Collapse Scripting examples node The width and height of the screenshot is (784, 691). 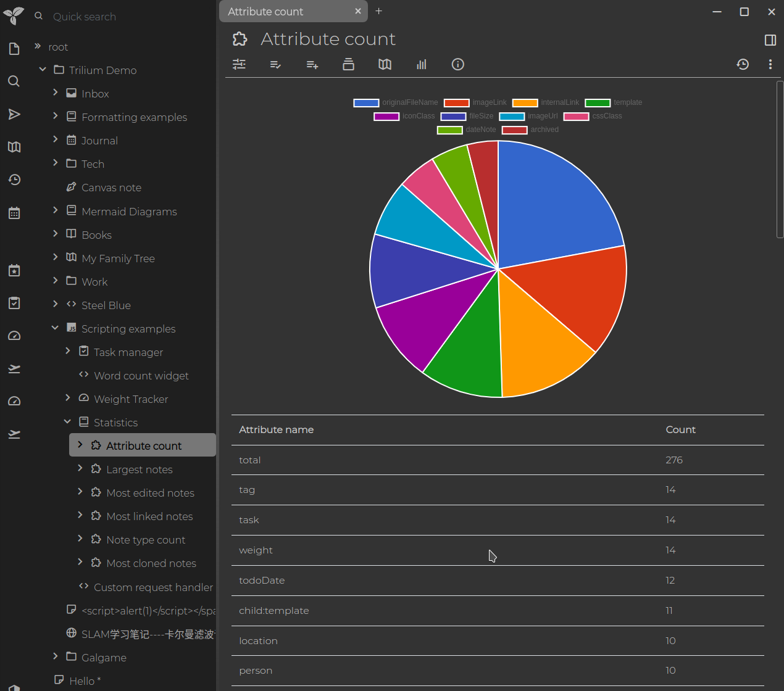(x=55, y=328)
